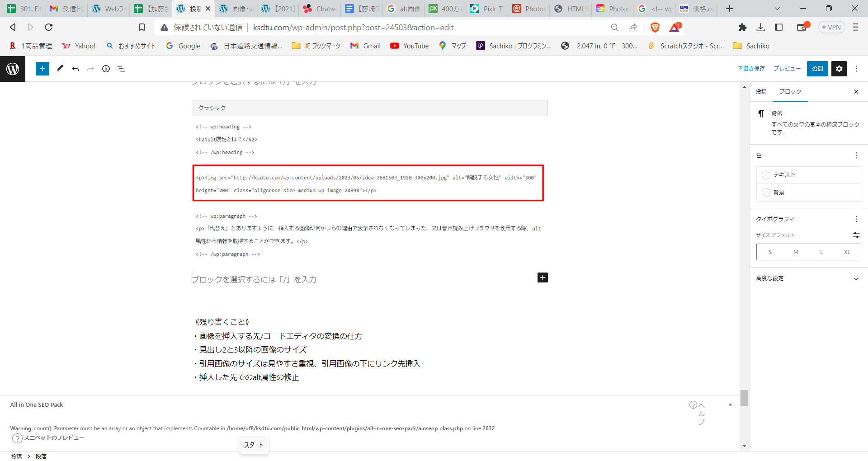Select the クラシック block header
Image resolution: width=868 pixels, height=461 pixels.
tap(369, 108)
